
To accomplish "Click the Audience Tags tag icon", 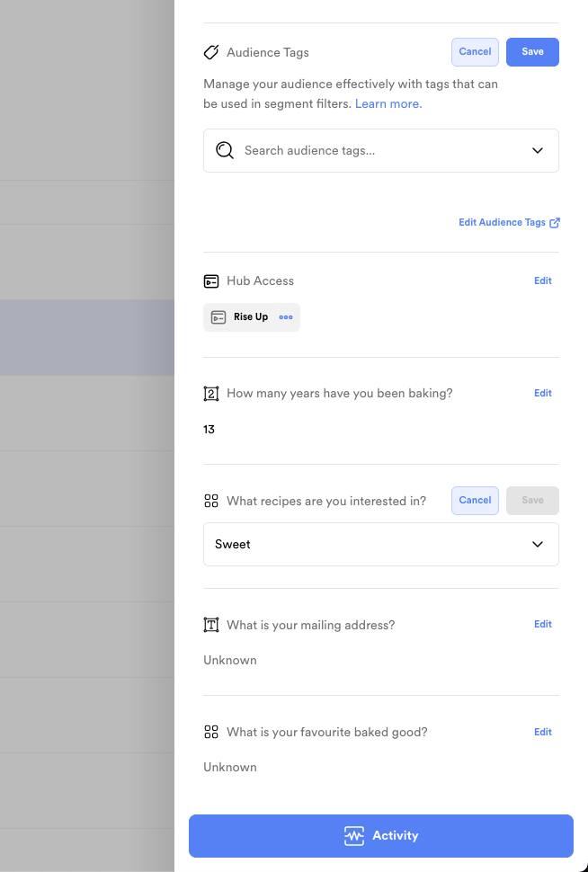I will pyautogui.click(x=211, y=52).
